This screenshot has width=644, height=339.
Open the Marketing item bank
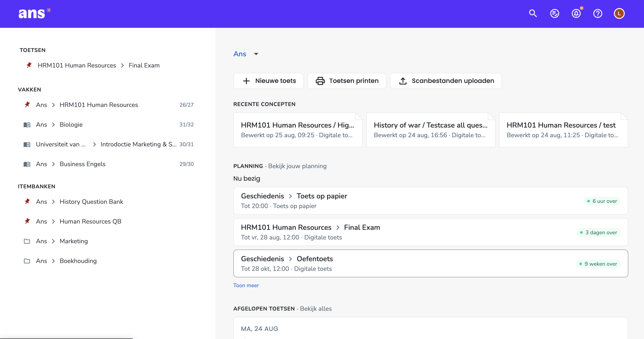(74, 241)
